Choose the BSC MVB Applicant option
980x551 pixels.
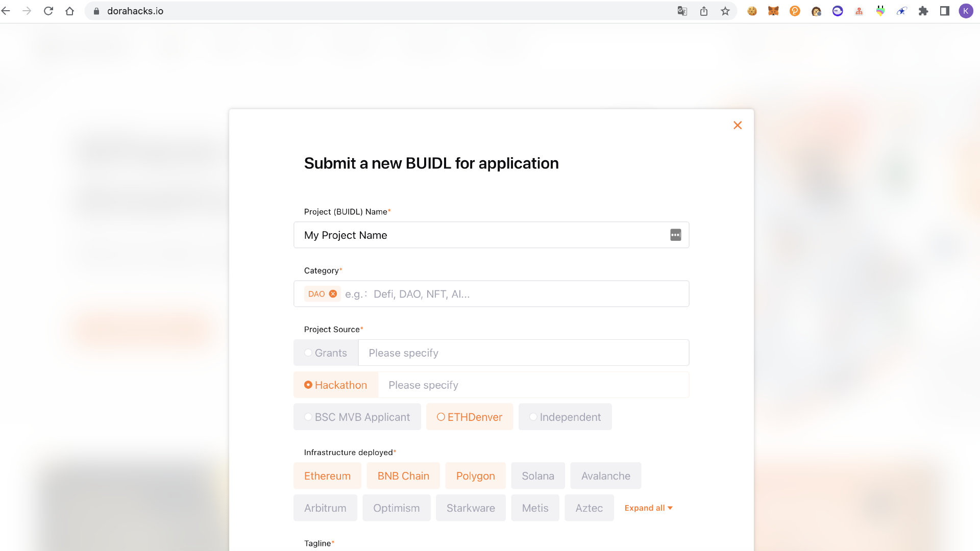[357, 417]
